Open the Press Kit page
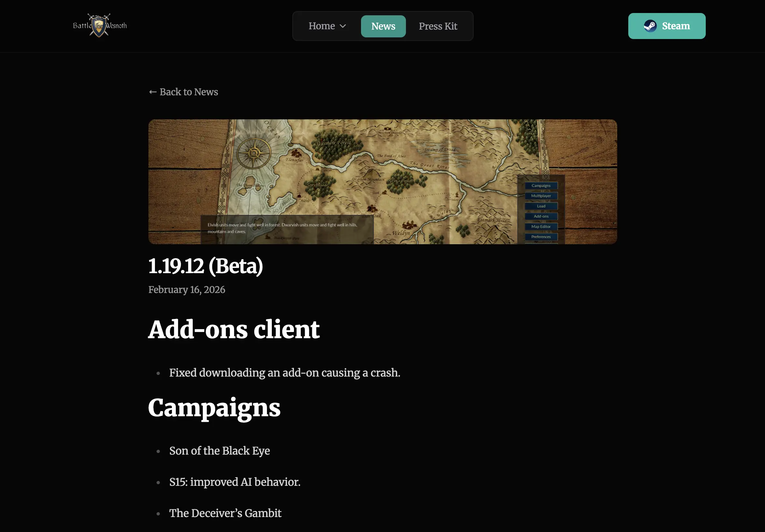 coord(438,26)
